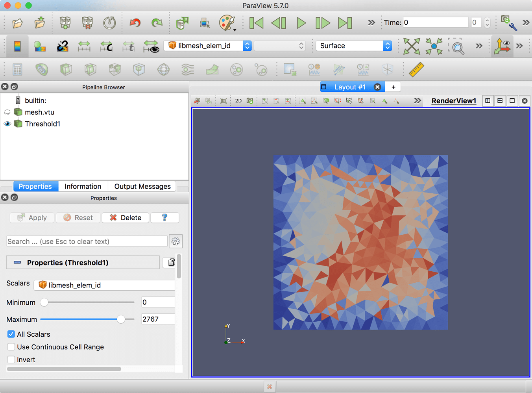The image size is (532, 393).
Task: Focus the properties Search field
Action: [87, 241]
